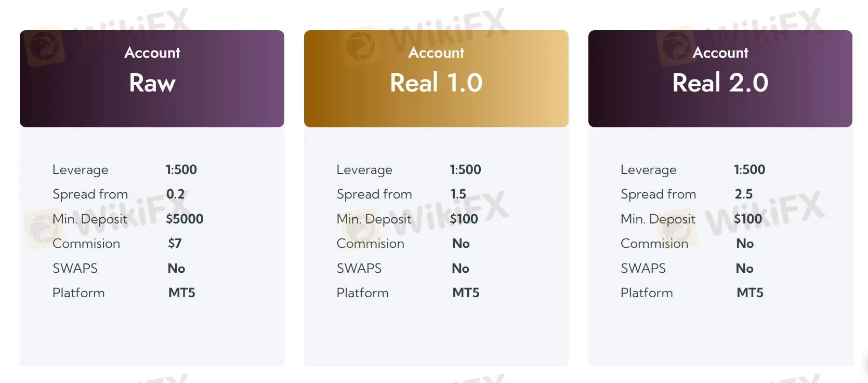Screen dimensions: 868x383
Task: Click $100 min deposit in Real 1.0
Action: (x=464, y=219)
